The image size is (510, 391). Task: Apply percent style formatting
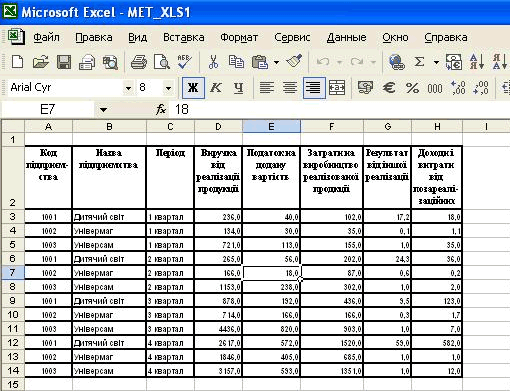[x=412, y=88]
